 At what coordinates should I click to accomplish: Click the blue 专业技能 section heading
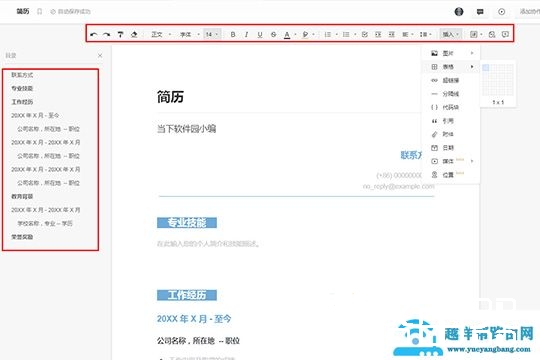point(187,223)
